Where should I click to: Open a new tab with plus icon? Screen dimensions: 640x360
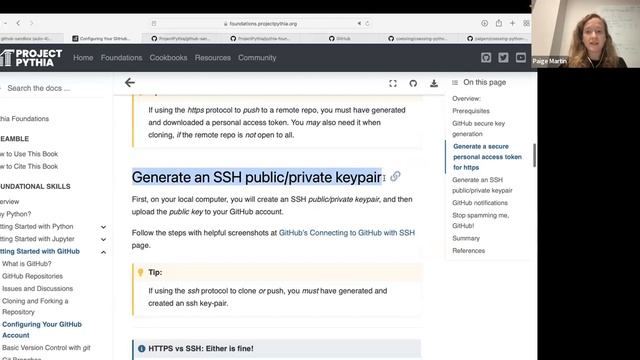(512, 23)
